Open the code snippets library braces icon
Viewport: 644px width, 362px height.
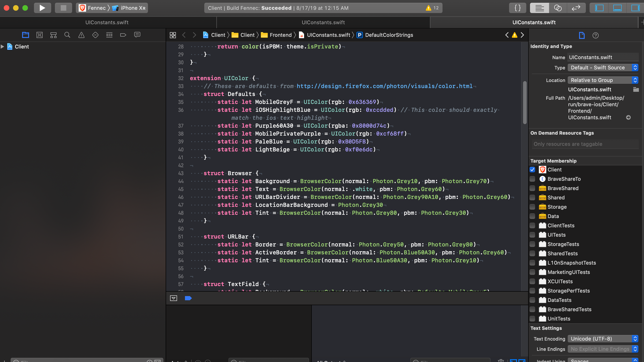point(517,8)
